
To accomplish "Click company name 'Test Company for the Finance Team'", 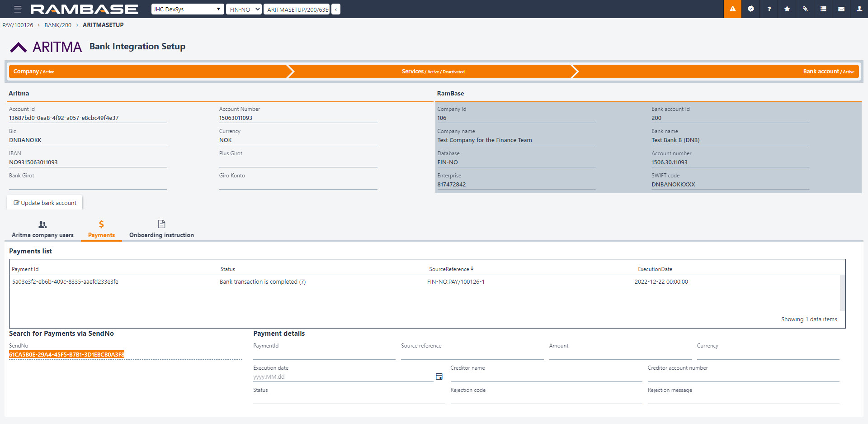I will click(485, 140).
